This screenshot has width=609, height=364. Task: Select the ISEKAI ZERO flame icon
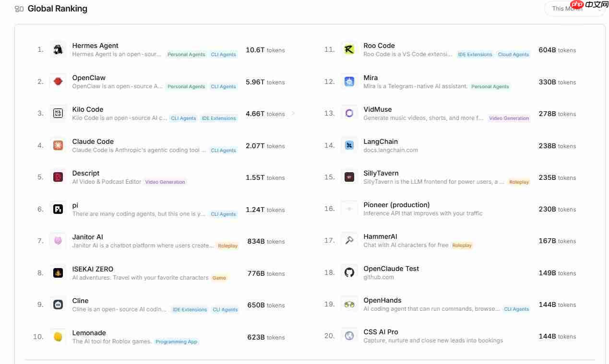tap(58, 273)
